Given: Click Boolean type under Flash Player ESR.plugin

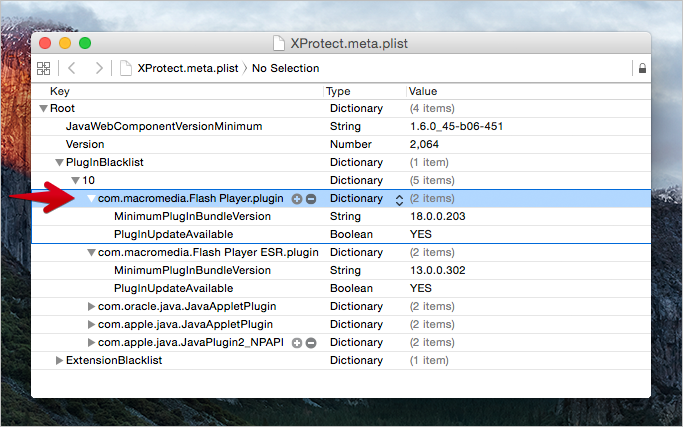Looking at the screenshot, I should (x=351, y=288).
